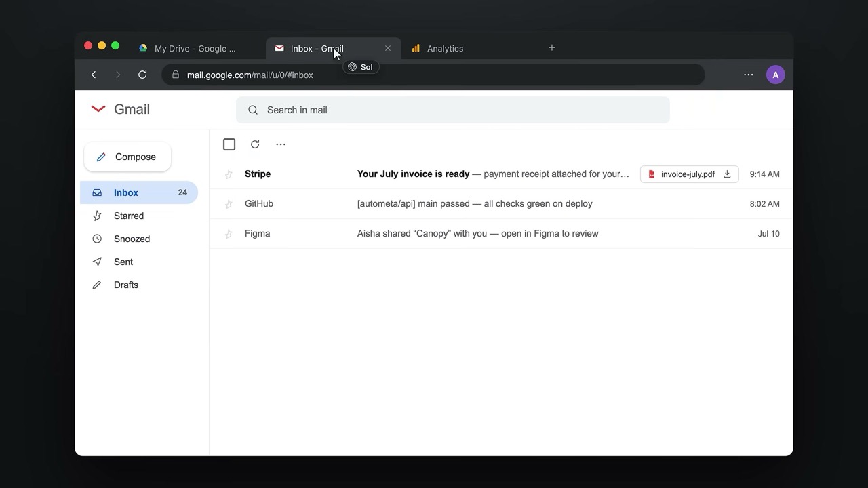The image size is (868, 488).
Task: Click the search magnifier icon
Action: pos(253,110)
